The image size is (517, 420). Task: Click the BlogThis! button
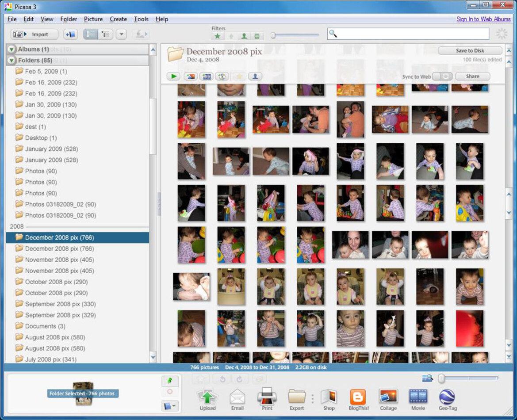(x=358, y=400)
